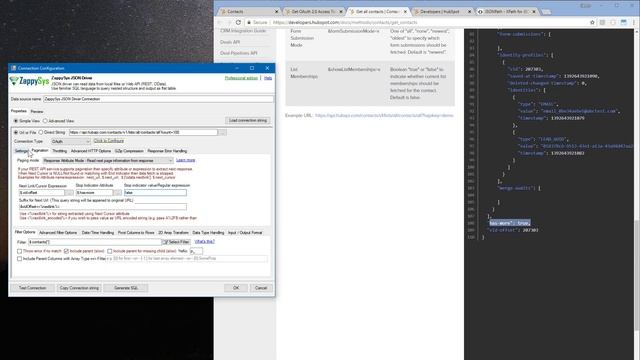Screen dimensions: 640x360
Task: Select Advanced View radio button
Action: click(45, 121)
